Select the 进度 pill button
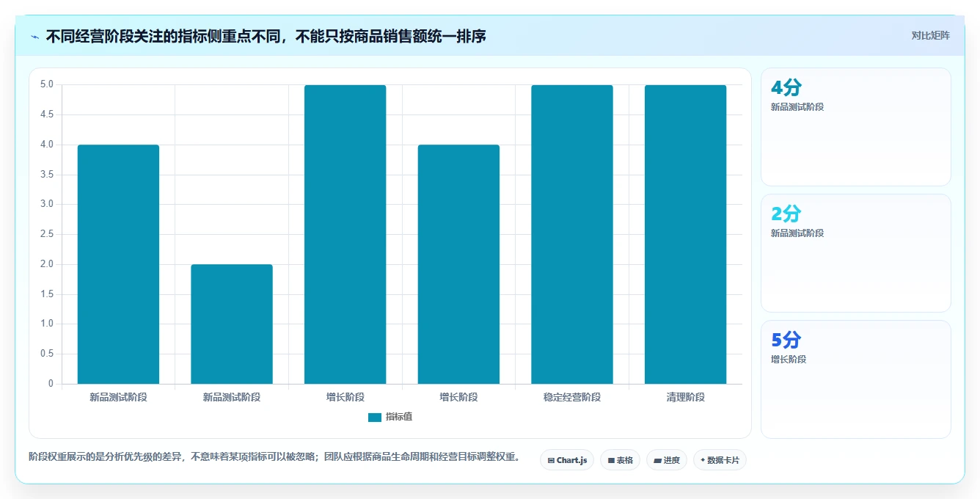 (x=667, y=460)
